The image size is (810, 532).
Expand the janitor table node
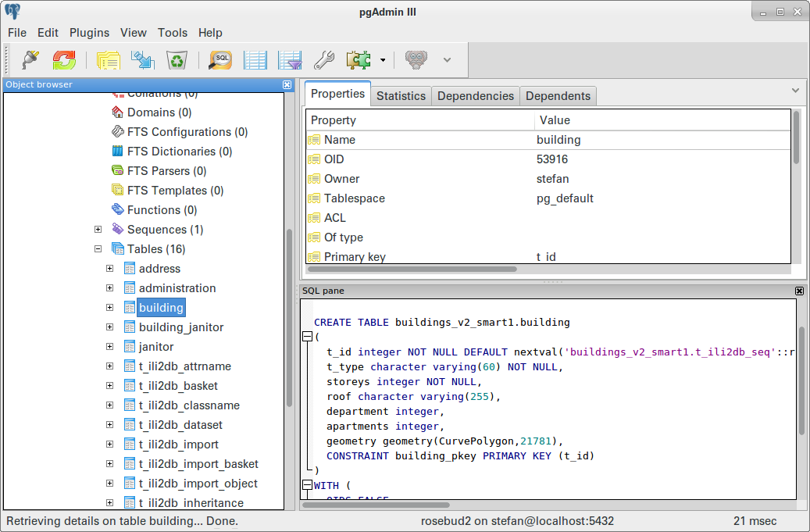click(109, 347)
